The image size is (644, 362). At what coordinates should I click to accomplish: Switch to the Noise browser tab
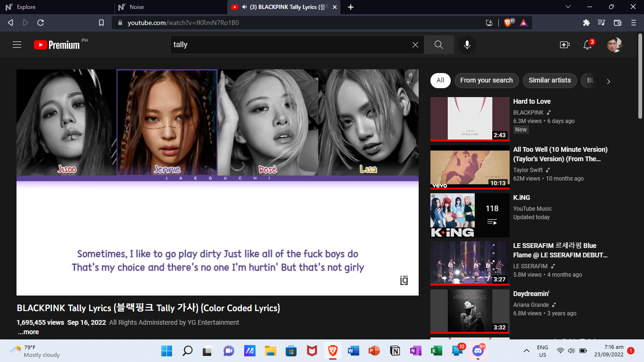point(170,7)
